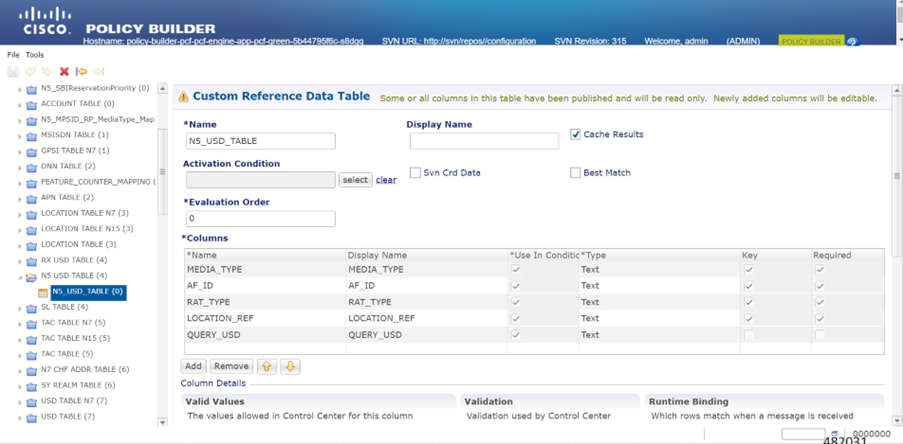Image resolution: width=903 pixels, height=444 pixels.
Task: Click the Display Name input field
Action: click(x=484, y=141)
